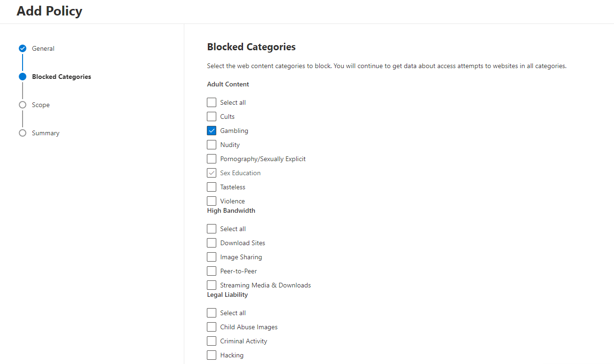
Task: Enable the Peer-to-Peer category
Action: (212, 271)
